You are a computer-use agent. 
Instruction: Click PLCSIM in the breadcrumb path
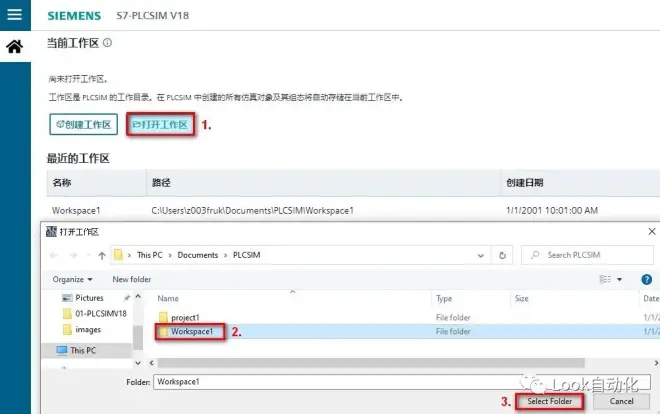point(247,255)
